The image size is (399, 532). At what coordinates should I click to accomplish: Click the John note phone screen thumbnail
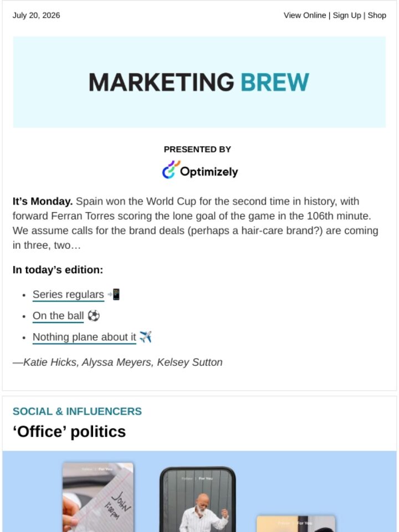(98, 497)
